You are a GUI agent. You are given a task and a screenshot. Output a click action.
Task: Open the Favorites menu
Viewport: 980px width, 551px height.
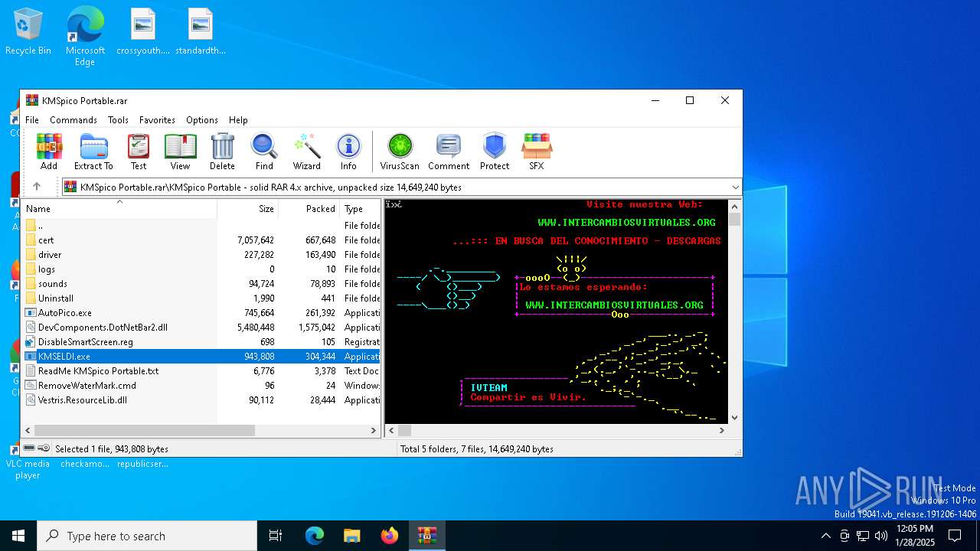tap(157, 120)
